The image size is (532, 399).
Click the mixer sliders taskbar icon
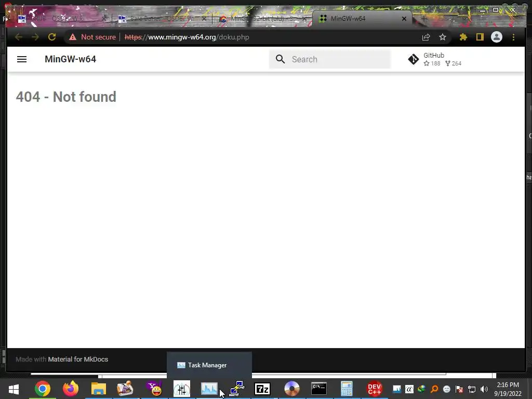pyautogui.click(x=182, y=389)
